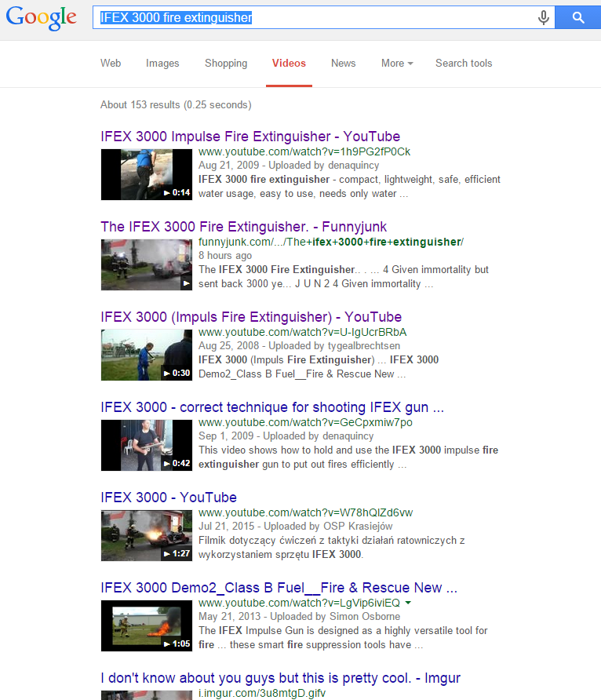This screenshot has height=700, width=601.
Task: Play the 0:42 video thumbnail
Action: [146, 445]
